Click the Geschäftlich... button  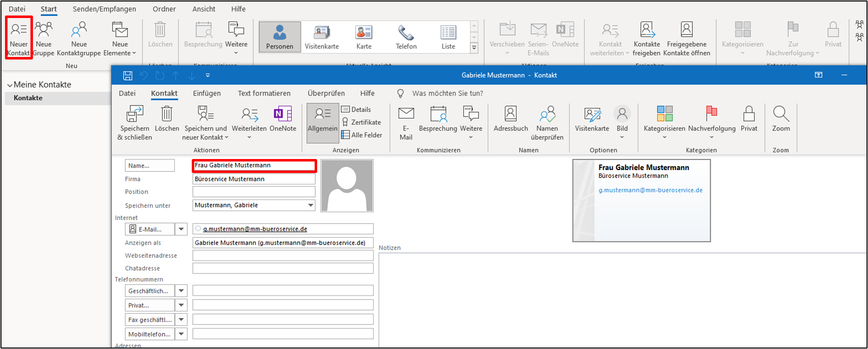150,290
